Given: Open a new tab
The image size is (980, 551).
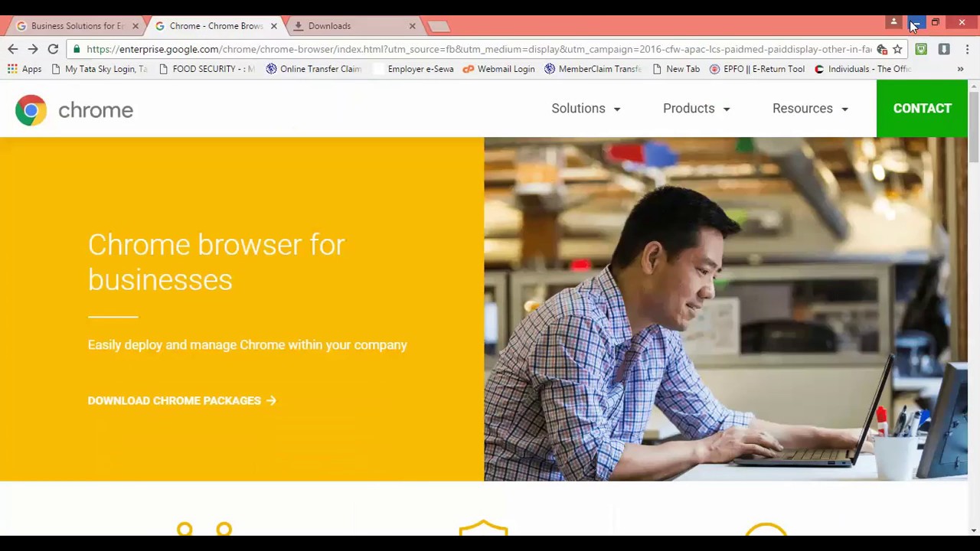Looking at the screenshot, I should [439, 27].
